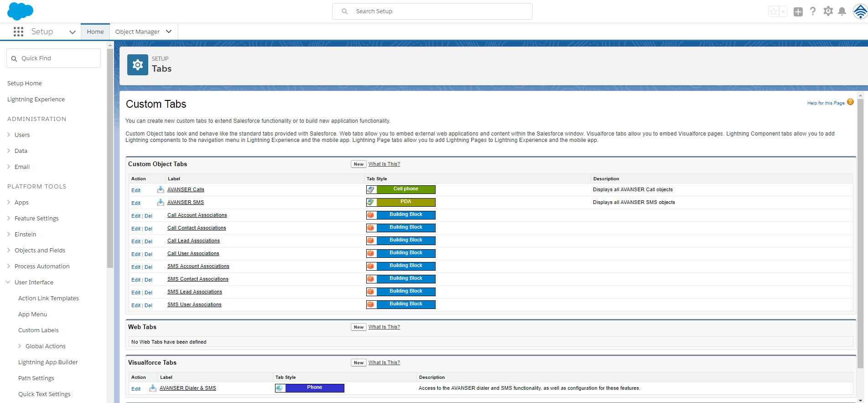Switch to the Home tab

[95, 31]
